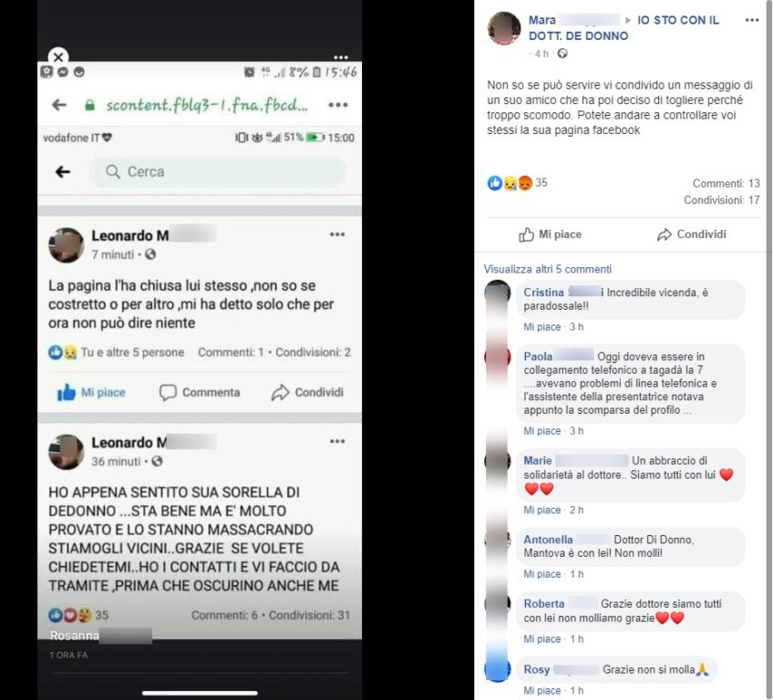Open the browser three-dot menu near the URL
773x700 pixels.
[338, 105]
